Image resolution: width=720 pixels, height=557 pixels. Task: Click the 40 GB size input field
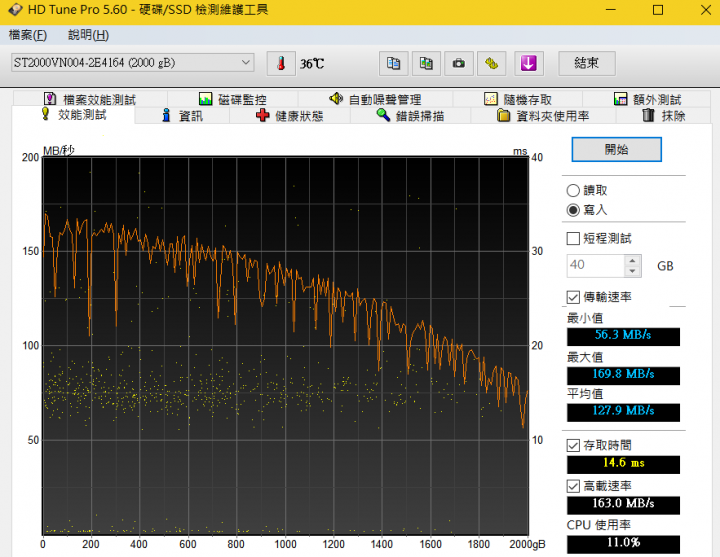click(596, 265)
